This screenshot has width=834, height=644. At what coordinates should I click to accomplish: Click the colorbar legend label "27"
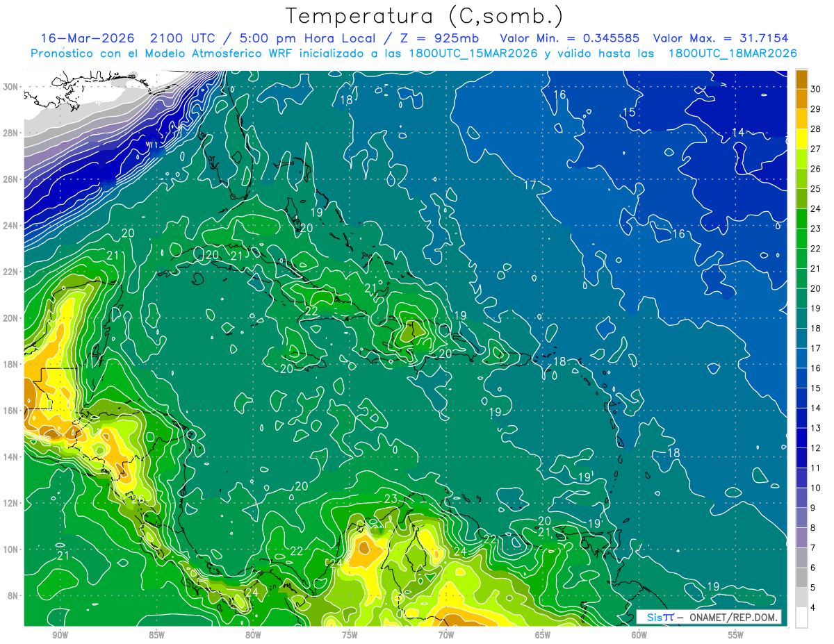click(816, 148)
